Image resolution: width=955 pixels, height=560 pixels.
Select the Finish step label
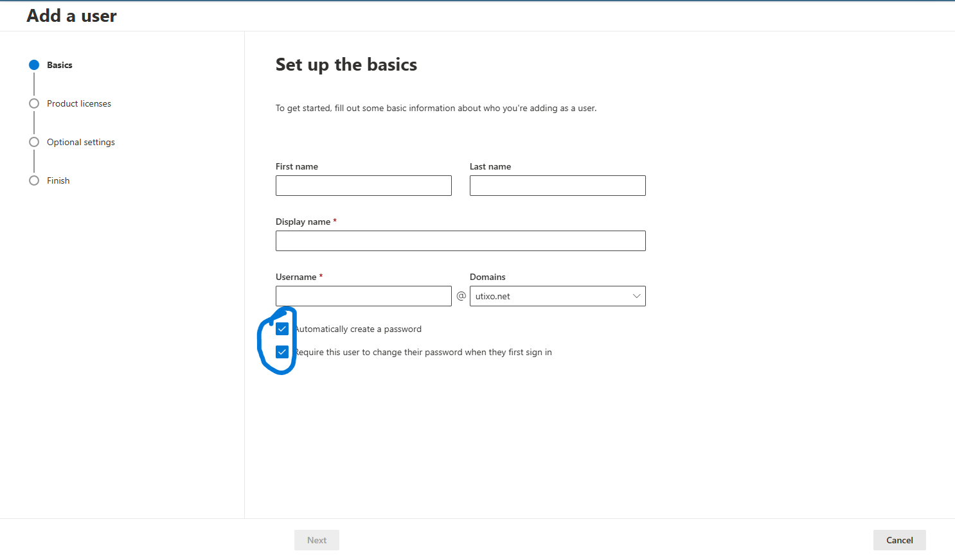[58, 180]
